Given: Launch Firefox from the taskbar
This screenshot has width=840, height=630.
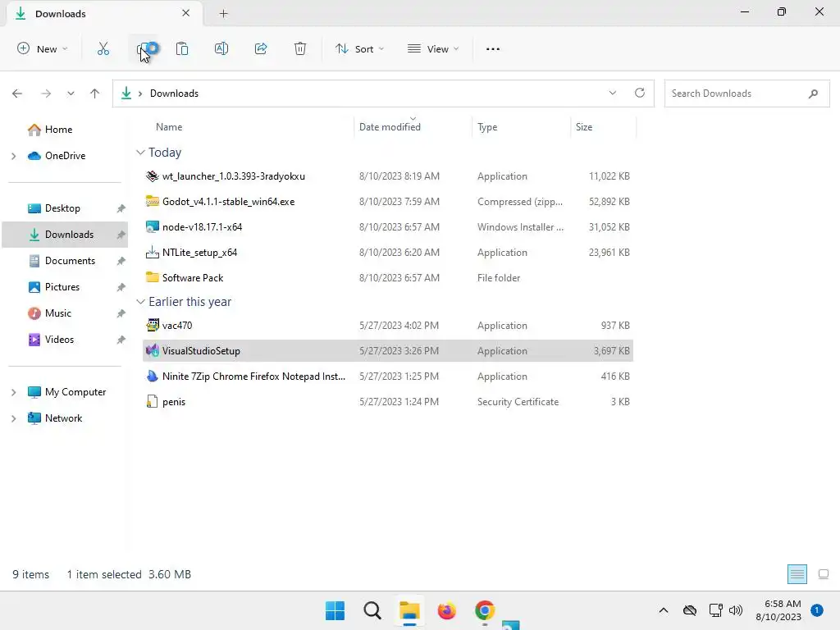Looking at the screenshot, I should click(x=447, y=610).
